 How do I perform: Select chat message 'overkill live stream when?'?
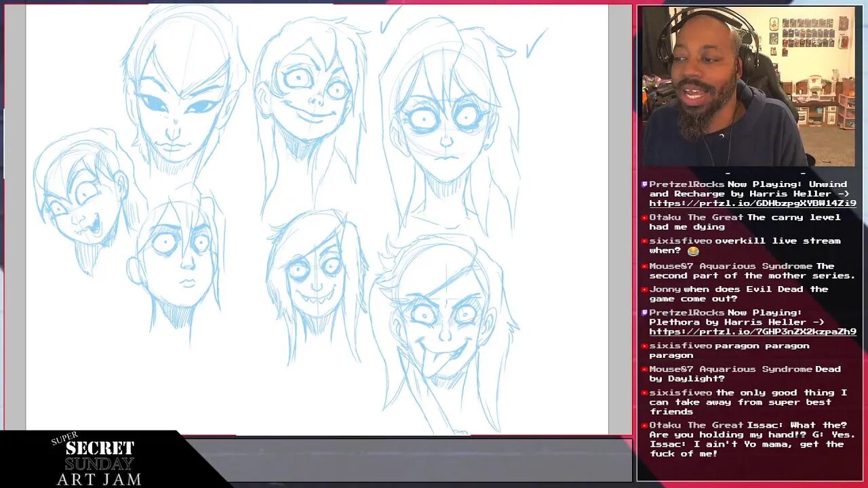click(x=745, y=245)
